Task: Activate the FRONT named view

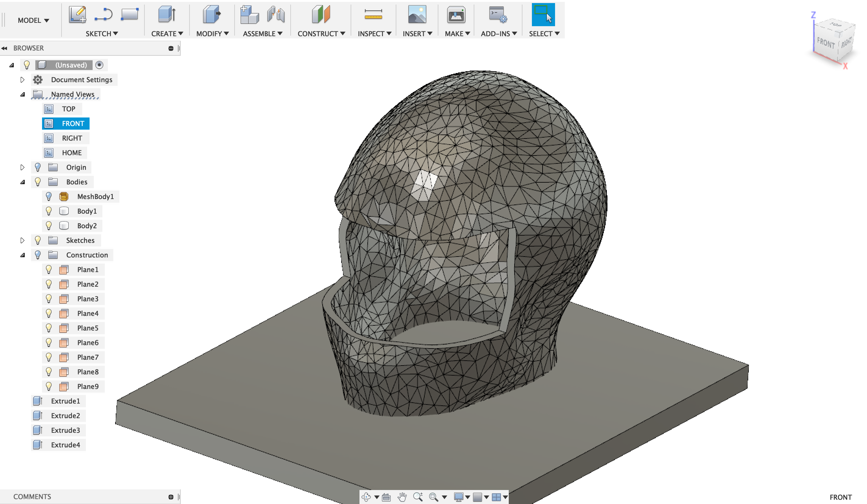Action: coord(73,124)
